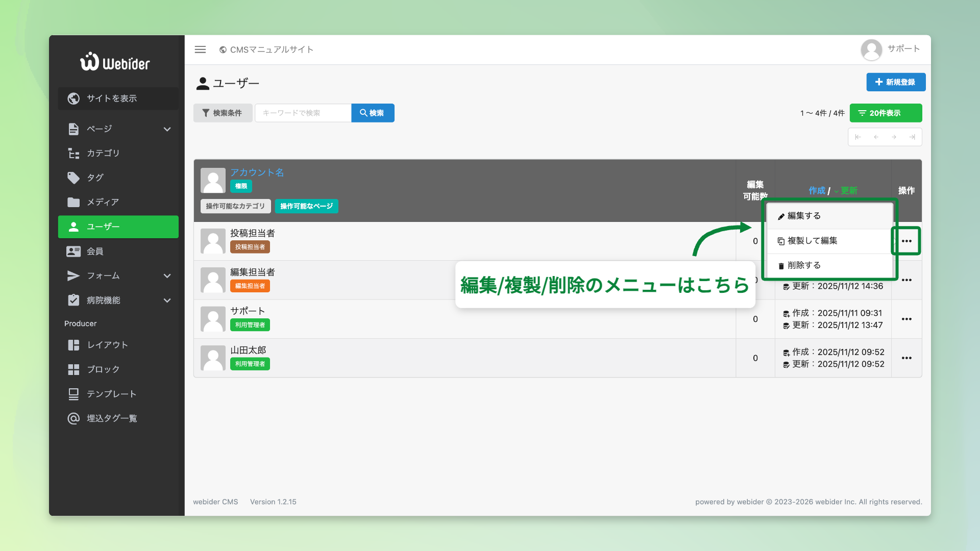Open the 20件表示 display count dropdown

click(x=886, y=113)
